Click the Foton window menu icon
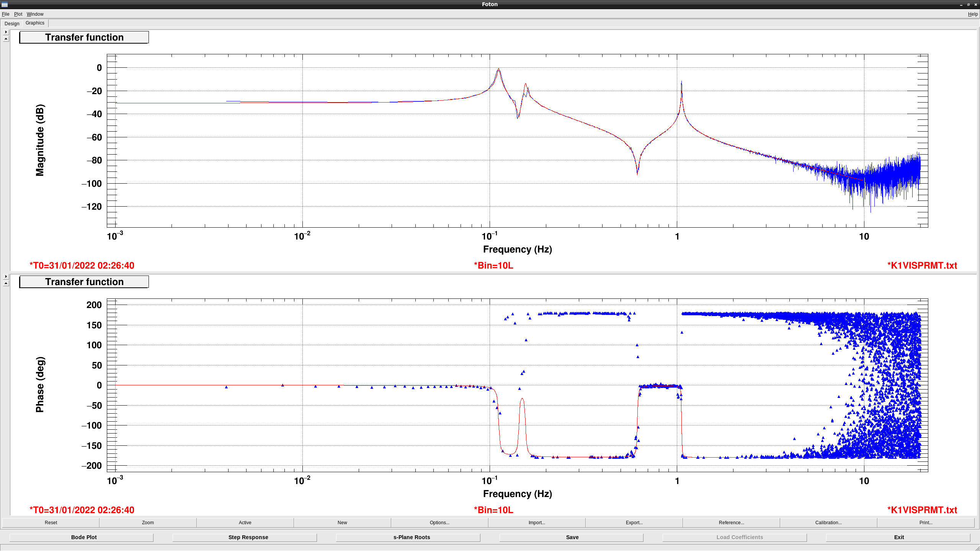 pos(5,4)
